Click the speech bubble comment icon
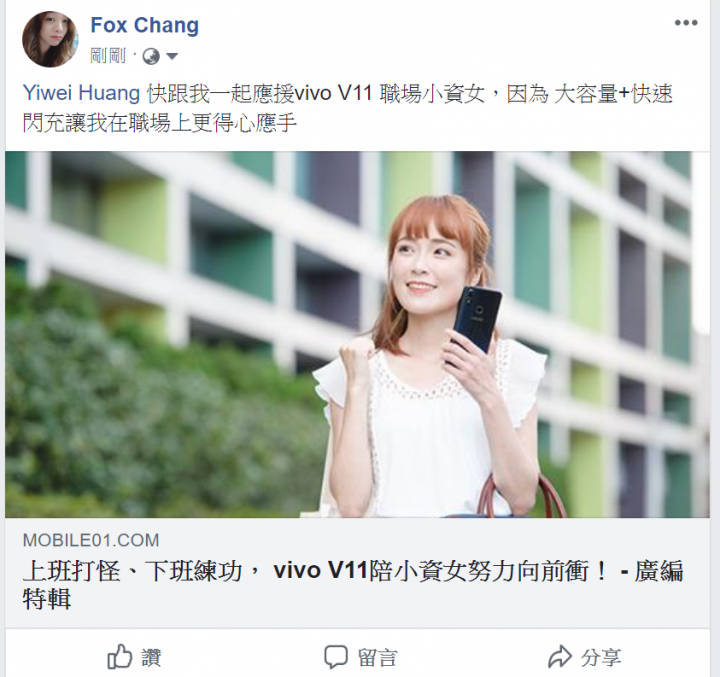 336,657
